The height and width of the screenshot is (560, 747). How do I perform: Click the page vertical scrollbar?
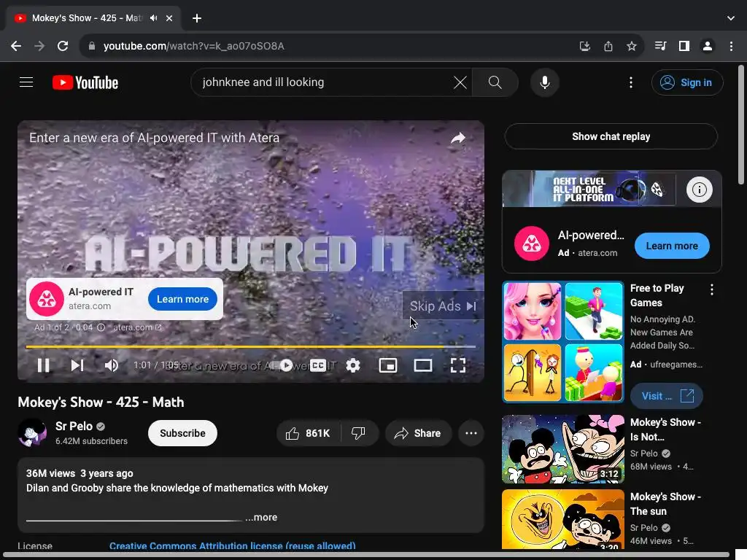(741, 125)
